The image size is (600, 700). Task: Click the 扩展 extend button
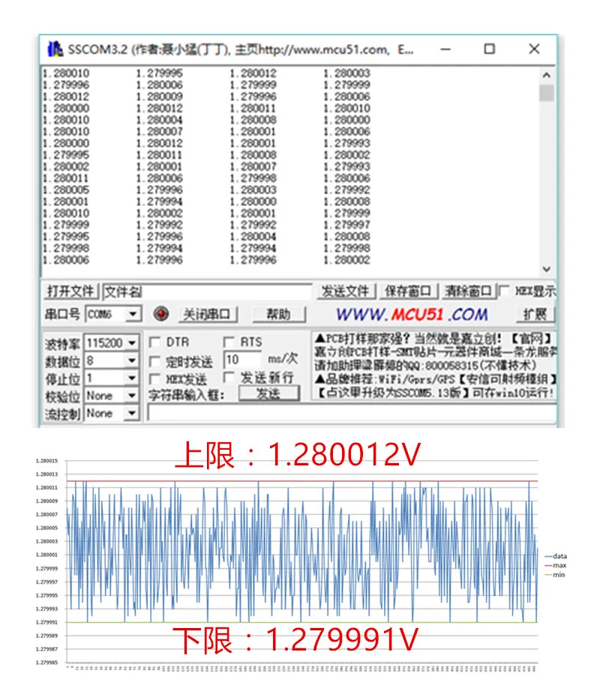pyautogui.click(x=535, y=314)
